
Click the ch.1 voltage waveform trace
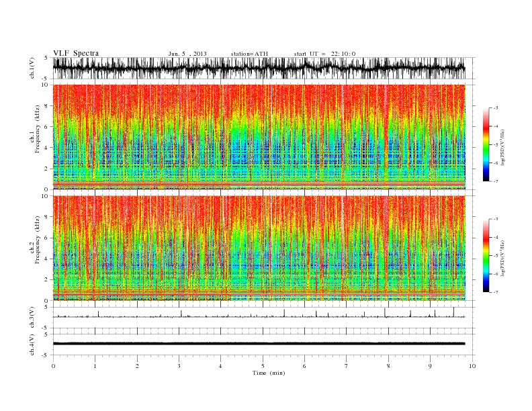[259, 68]
